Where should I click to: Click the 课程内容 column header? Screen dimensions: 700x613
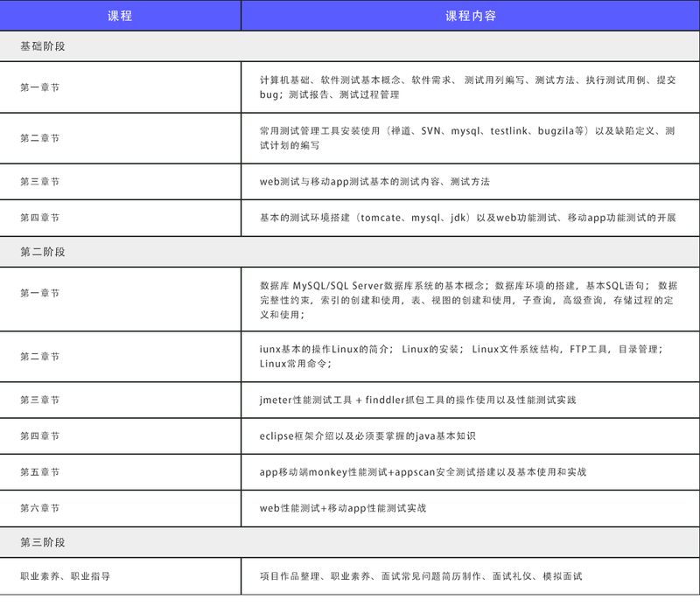tap(469, 14)
